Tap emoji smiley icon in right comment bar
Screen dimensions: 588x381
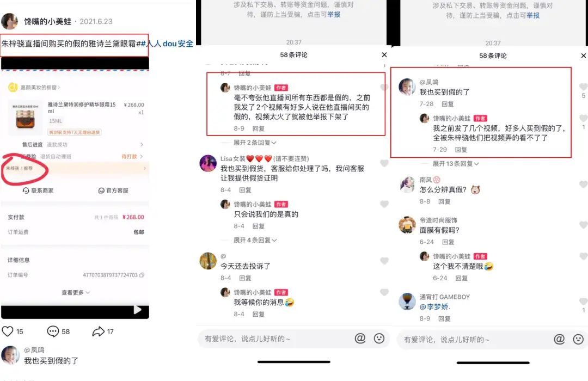(x=578, y=339)
